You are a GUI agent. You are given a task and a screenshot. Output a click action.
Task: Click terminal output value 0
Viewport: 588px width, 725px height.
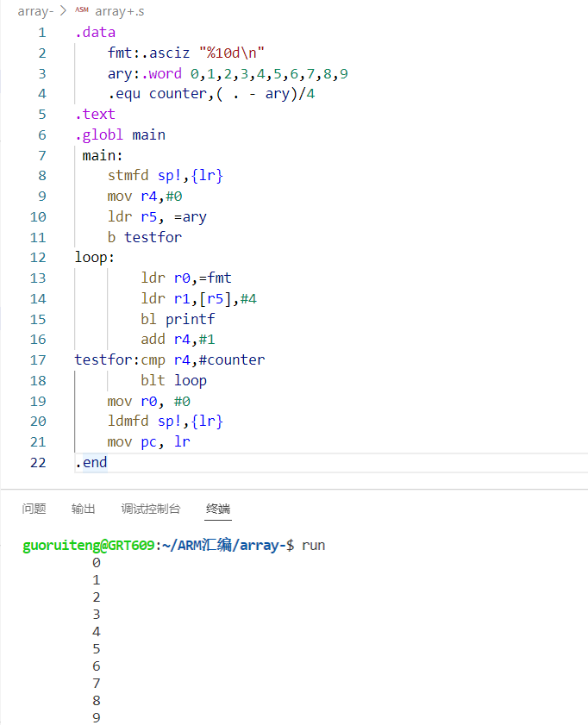(x=97, y=563)
